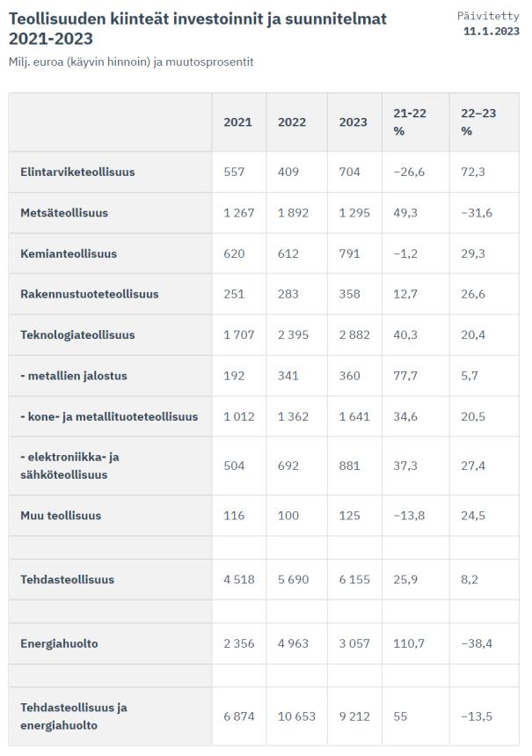532x756 pixels.
Task: Click the Muu teollisuus row label
Action: click(61, 516)
